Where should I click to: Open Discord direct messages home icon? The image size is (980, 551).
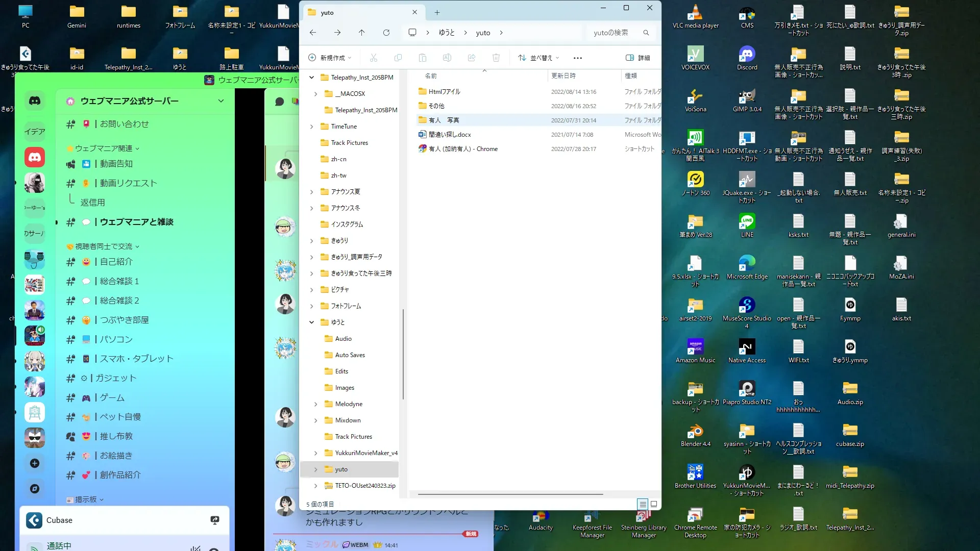(x=35, y=101)
